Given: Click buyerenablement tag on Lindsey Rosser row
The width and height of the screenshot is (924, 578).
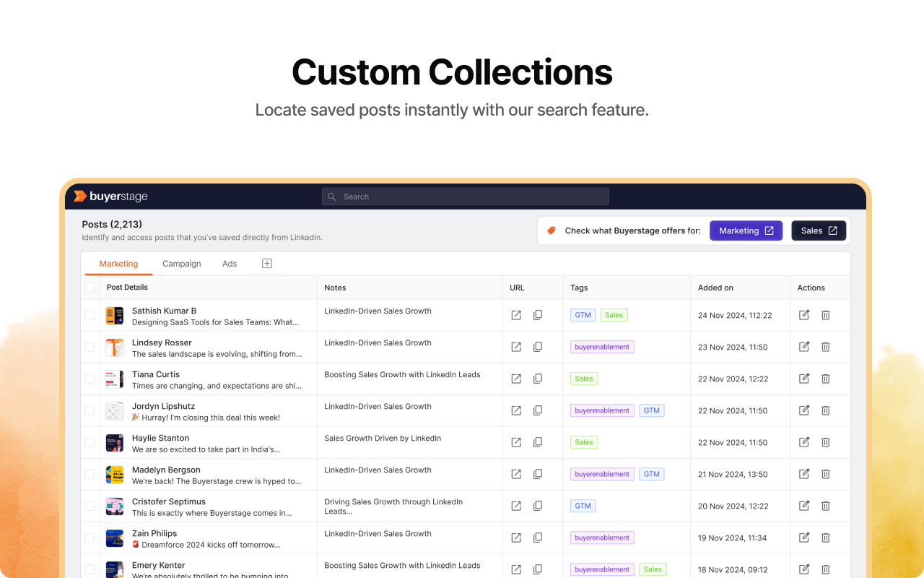Looking at the screenshot, I should 602,347.
